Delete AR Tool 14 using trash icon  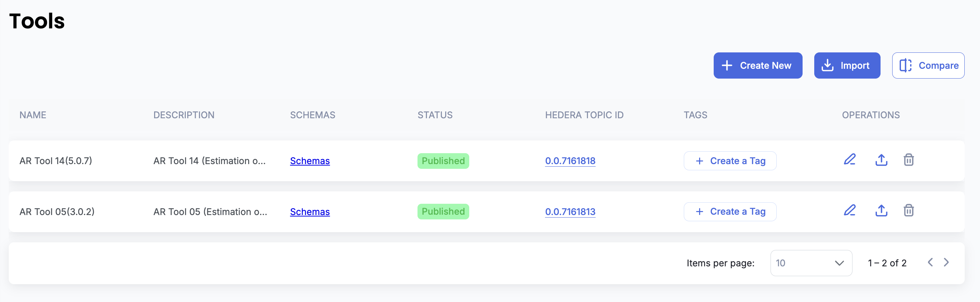tap(909, 160)
